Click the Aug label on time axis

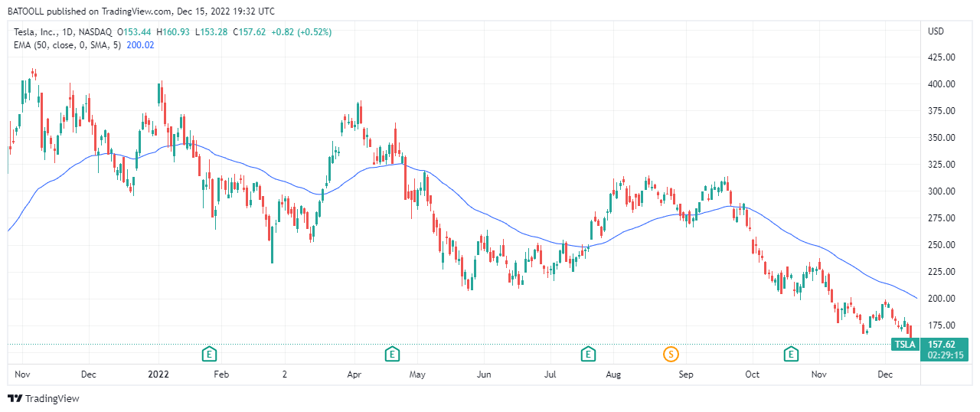(612, 374)
